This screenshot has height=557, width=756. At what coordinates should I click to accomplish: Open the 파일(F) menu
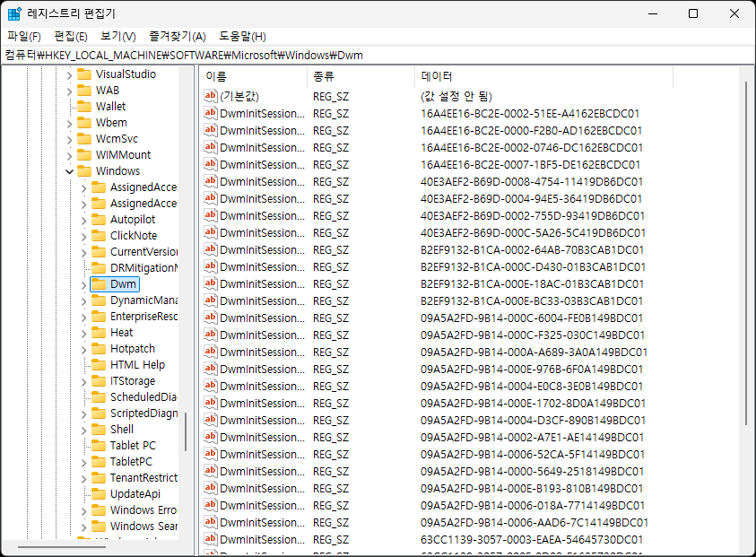click(24, 36)
